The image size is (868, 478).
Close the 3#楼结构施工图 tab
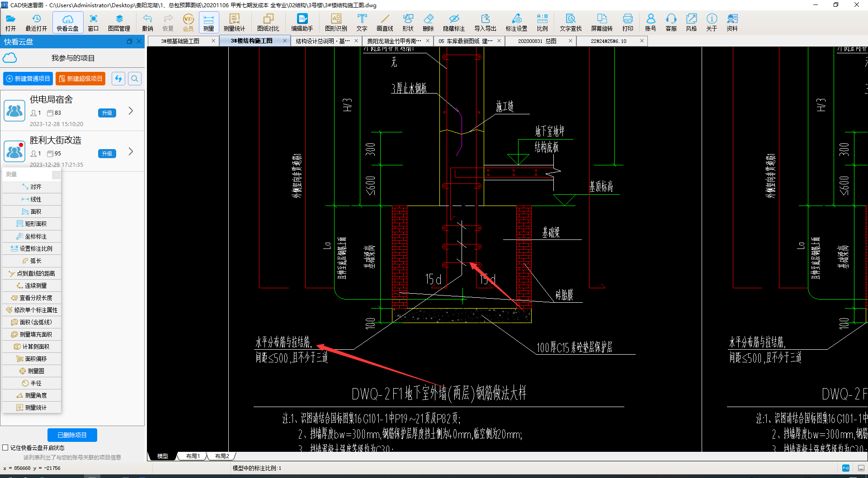[x=285, y=41]
